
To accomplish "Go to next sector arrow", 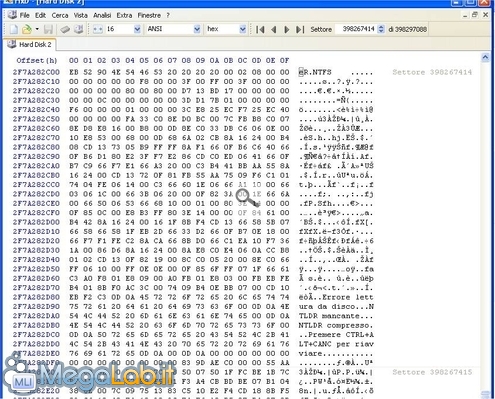I will tap(286, 29).
